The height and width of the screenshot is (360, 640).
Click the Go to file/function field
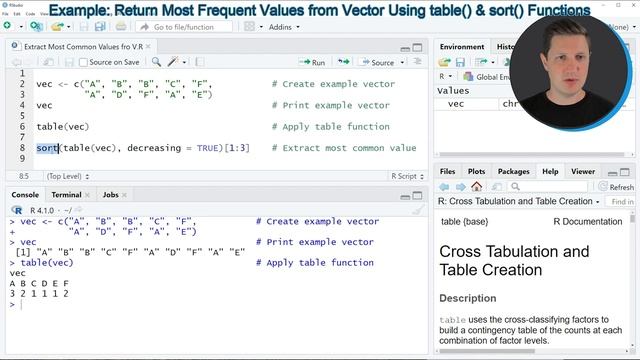[184, 27]
